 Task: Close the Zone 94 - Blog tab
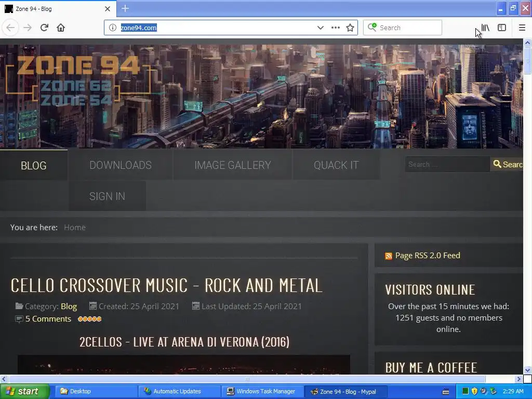tap(108, 9)
